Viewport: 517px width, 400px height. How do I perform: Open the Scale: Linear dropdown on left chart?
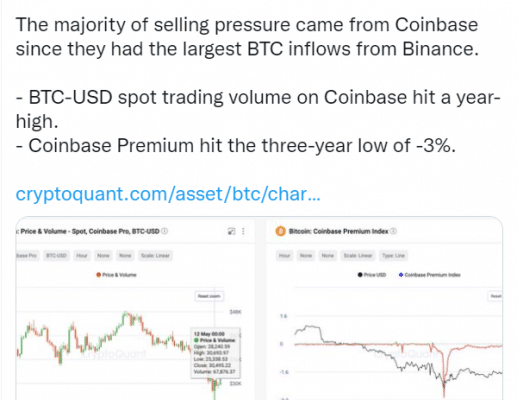[155, 256]
